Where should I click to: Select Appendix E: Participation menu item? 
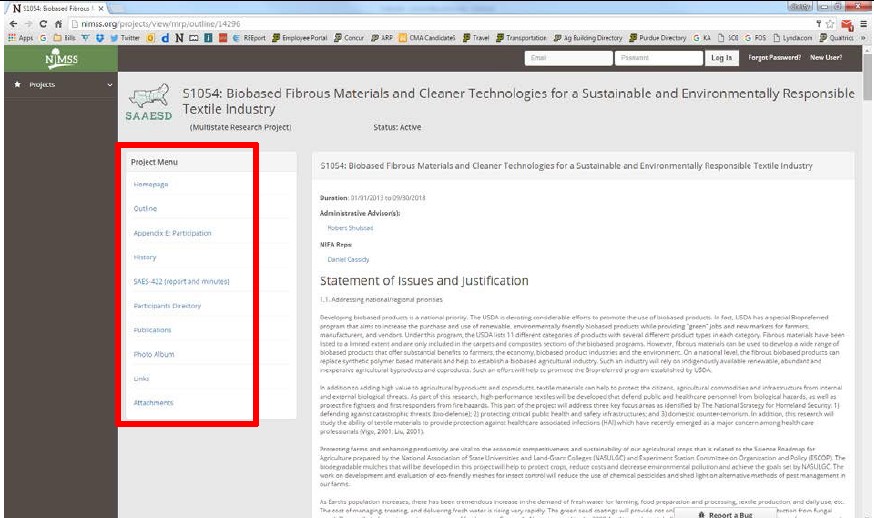172,233
